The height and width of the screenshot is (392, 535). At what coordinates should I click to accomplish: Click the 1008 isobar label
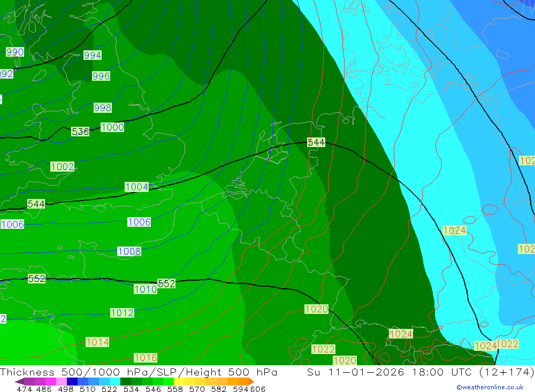tap(129, 251)
